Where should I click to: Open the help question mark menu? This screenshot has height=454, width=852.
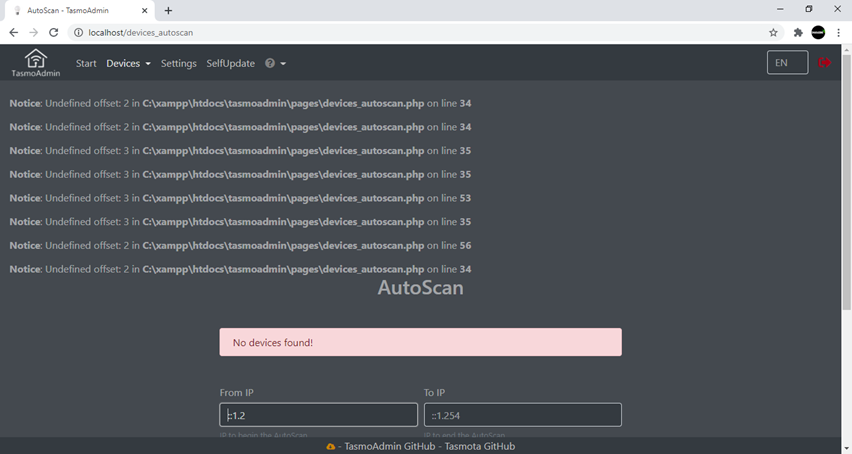(x=275, y=64)
